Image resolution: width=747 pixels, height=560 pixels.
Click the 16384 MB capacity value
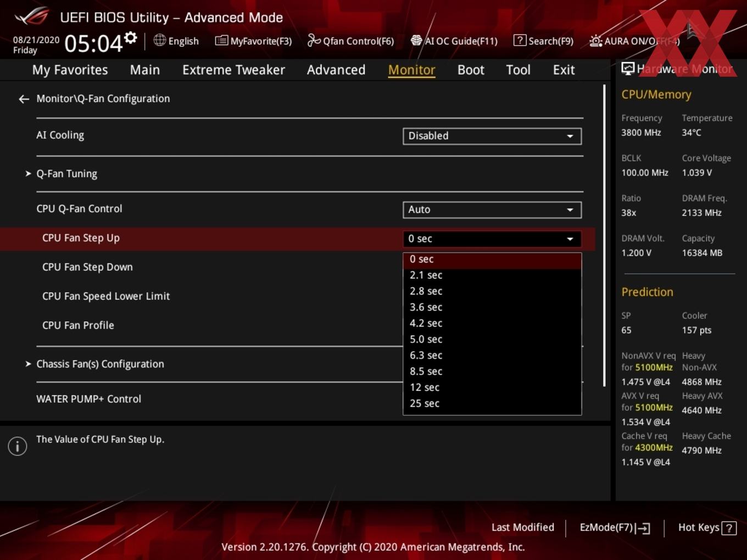tap(702, 253)
